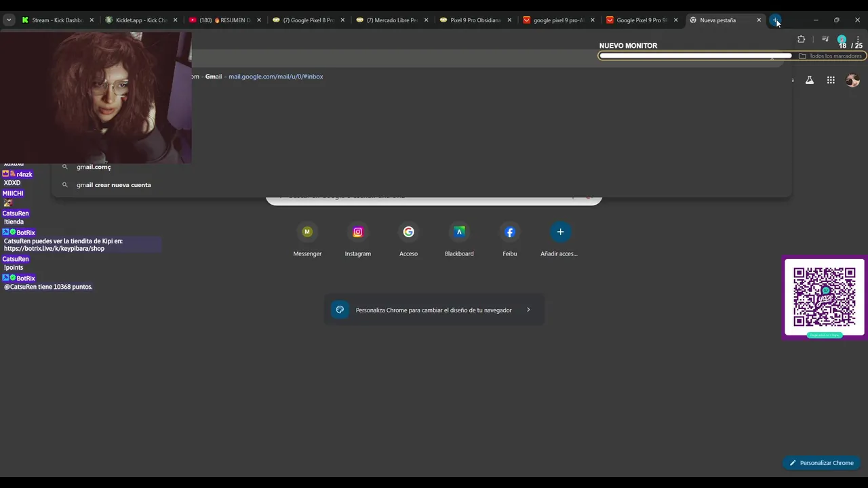
Task: Open the media controls icon in toolbar
Action: pos(825,39)
